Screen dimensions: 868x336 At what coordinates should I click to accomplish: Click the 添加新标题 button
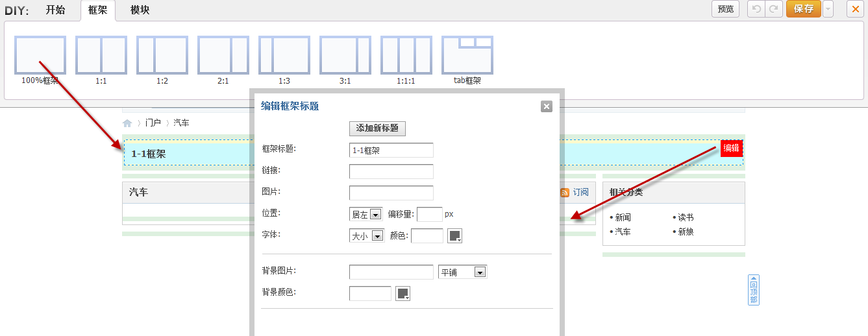pyautogui.click(x=377, y=128)
